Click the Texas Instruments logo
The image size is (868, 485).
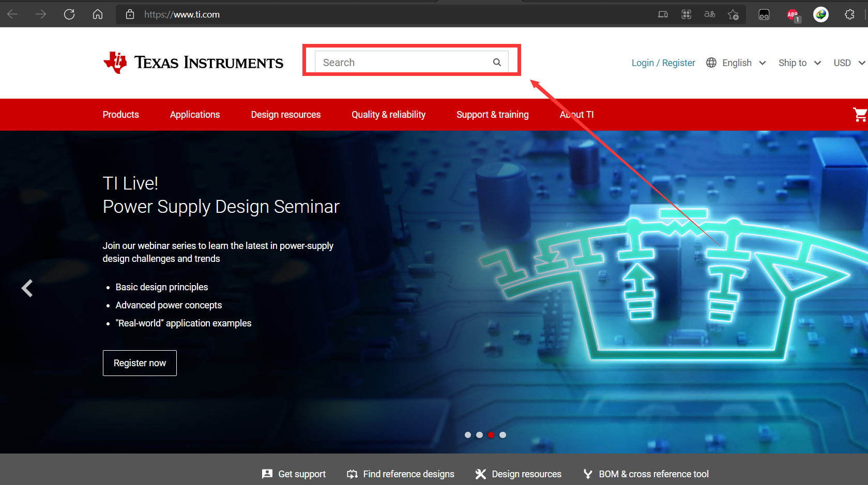pos(193,62)
